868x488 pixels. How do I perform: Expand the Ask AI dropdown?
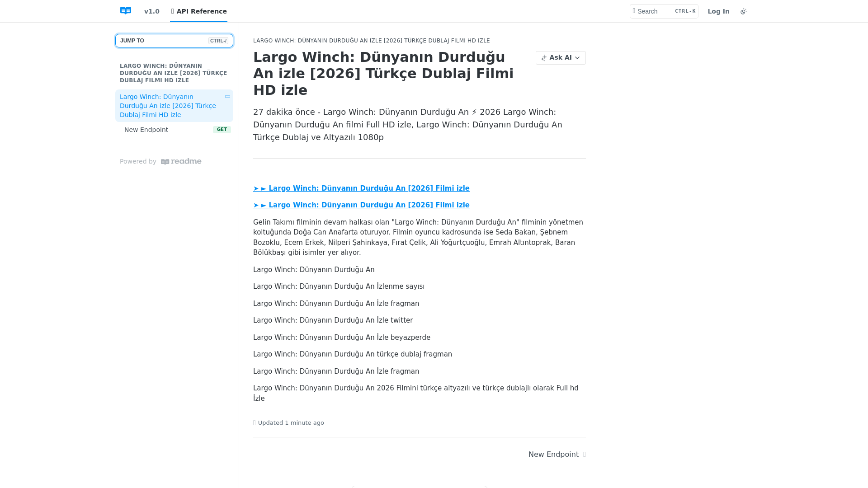(x=561, y=58)
